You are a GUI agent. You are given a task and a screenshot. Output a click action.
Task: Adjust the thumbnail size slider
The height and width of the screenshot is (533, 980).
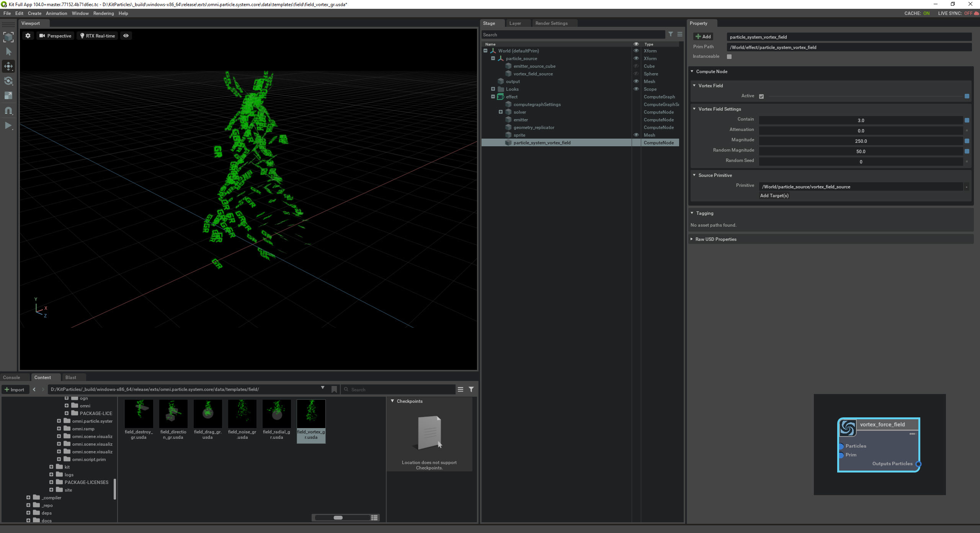(x=338, y=518)
